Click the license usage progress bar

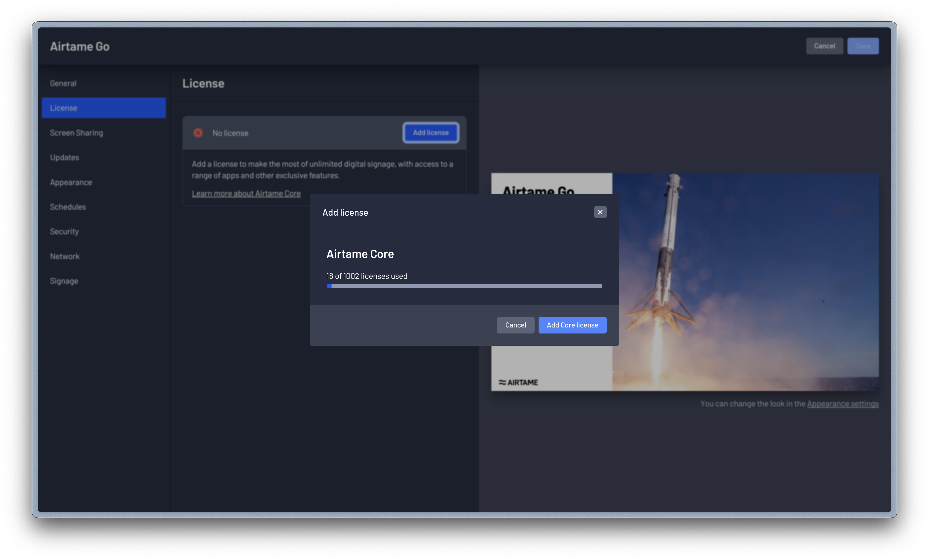[464, 286]
